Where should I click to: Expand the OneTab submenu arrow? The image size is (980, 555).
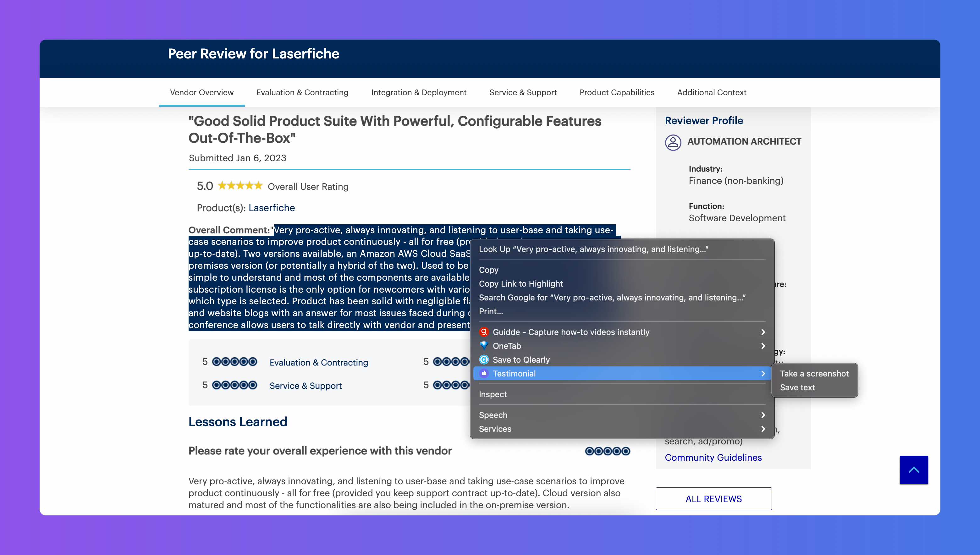point(763,346)
